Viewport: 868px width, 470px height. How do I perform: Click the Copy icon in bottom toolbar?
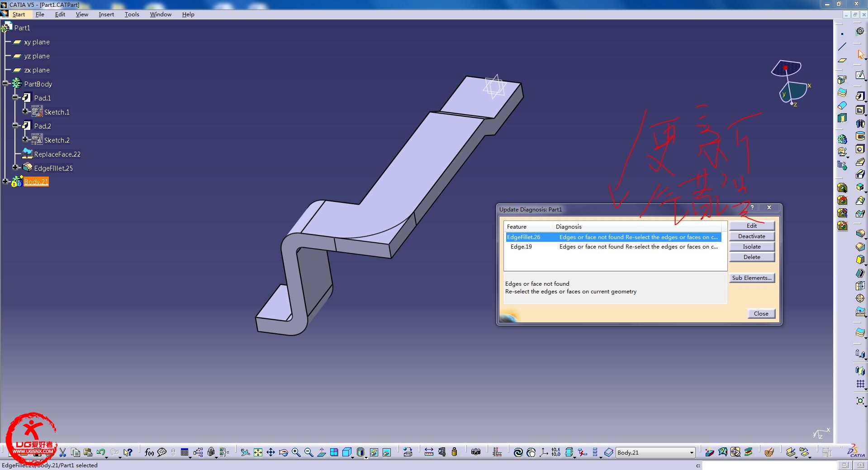[76, 452]
